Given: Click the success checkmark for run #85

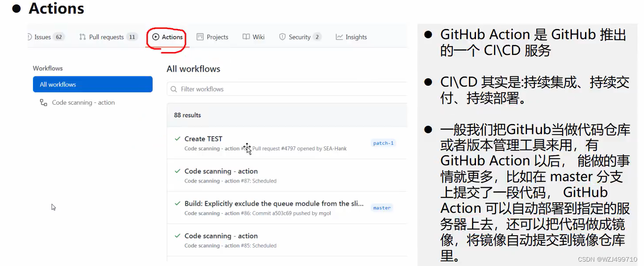Looking at the screenshot, I should coord(178,236).
